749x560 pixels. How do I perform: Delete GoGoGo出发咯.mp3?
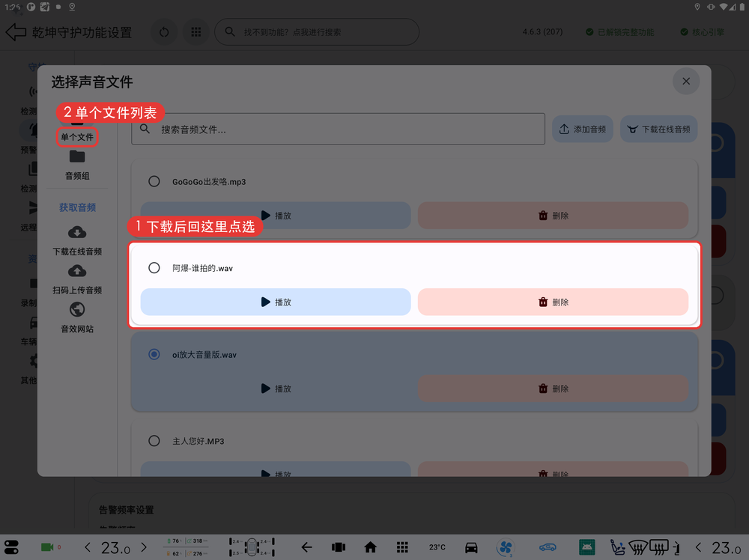554,216
